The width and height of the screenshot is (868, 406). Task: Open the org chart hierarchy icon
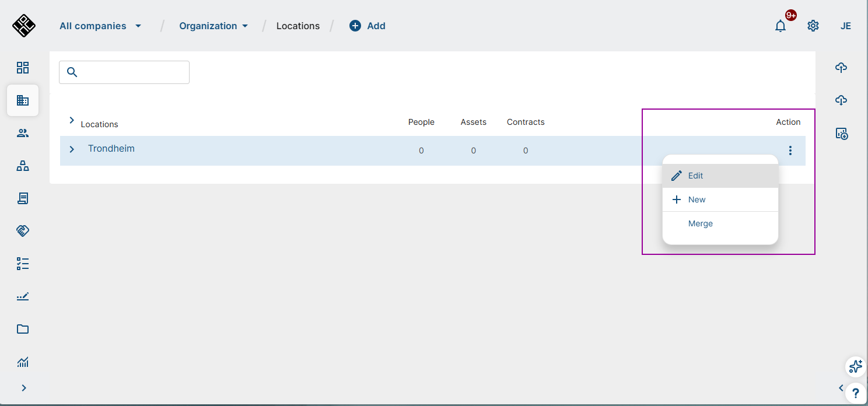click(x=23, y=166)
